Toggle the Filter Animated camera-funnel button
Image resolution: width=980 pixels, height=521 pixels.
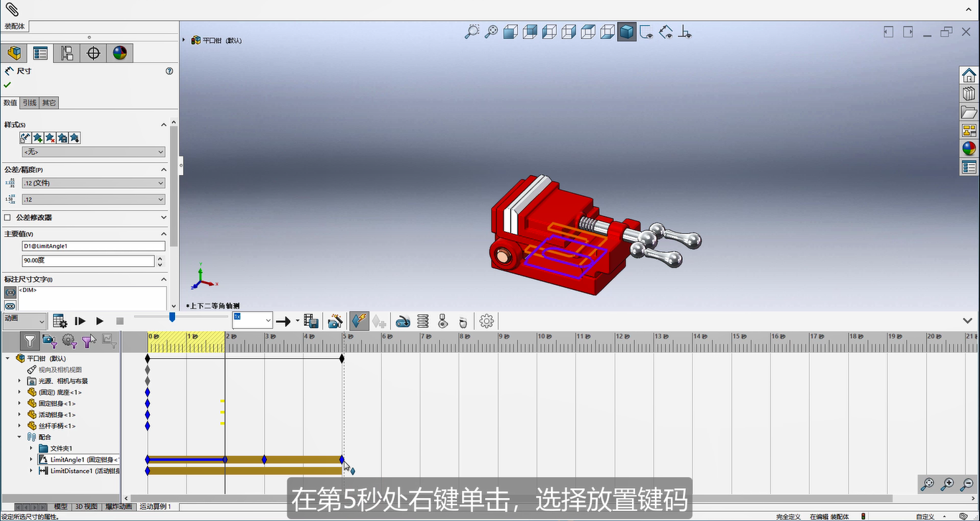pos(50,341)
